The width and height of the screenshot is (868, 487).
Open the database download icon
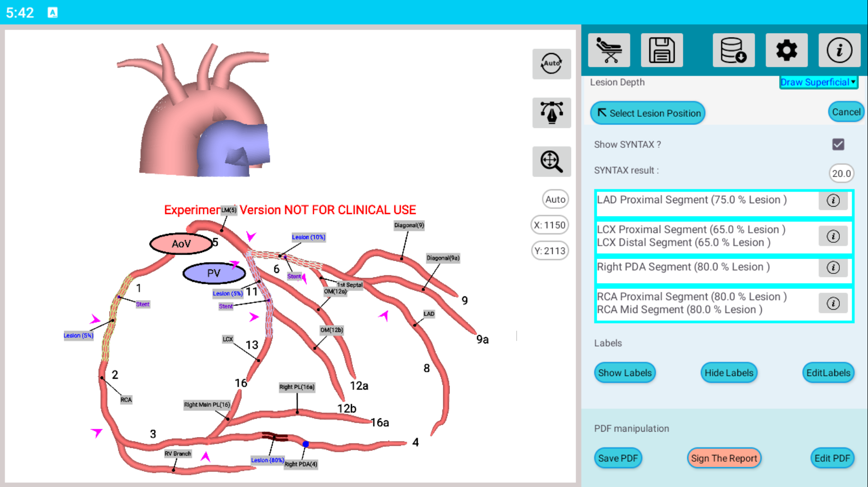point(733,50)
